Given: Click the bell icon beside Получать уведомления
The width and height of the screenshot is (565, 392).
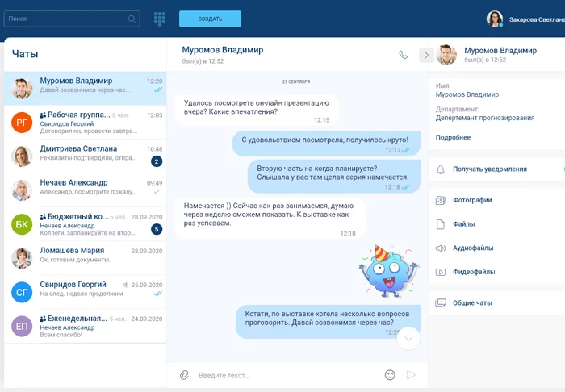Looking at the screenshot, I should [441, 169].
